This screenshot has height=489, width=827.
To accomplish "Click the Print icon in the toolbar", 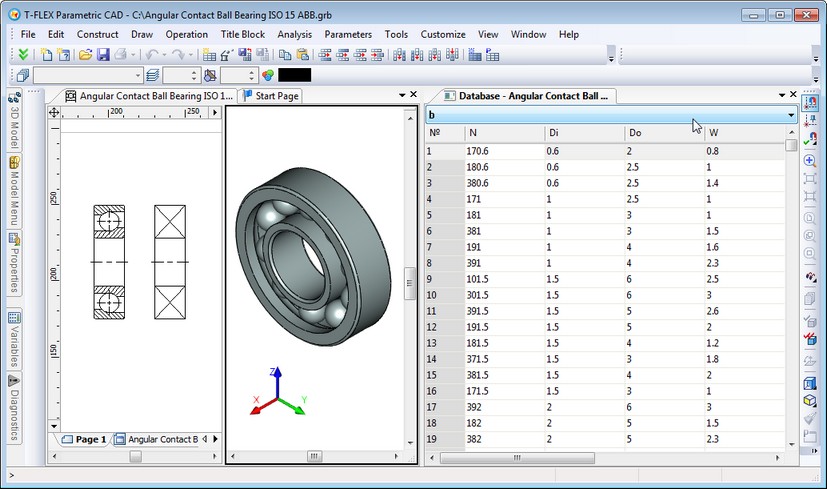I will pos(119,55).
